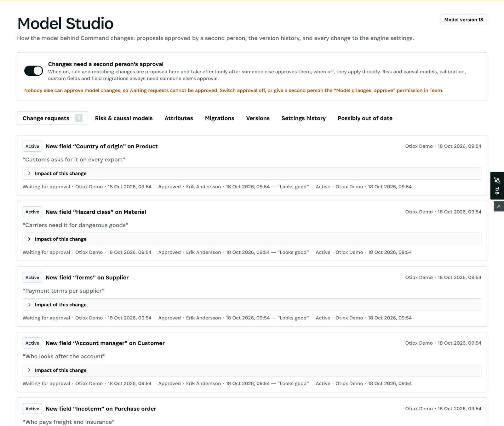
Task: Expand Impact of this change for Hazard class
Action: click(252, 239)
